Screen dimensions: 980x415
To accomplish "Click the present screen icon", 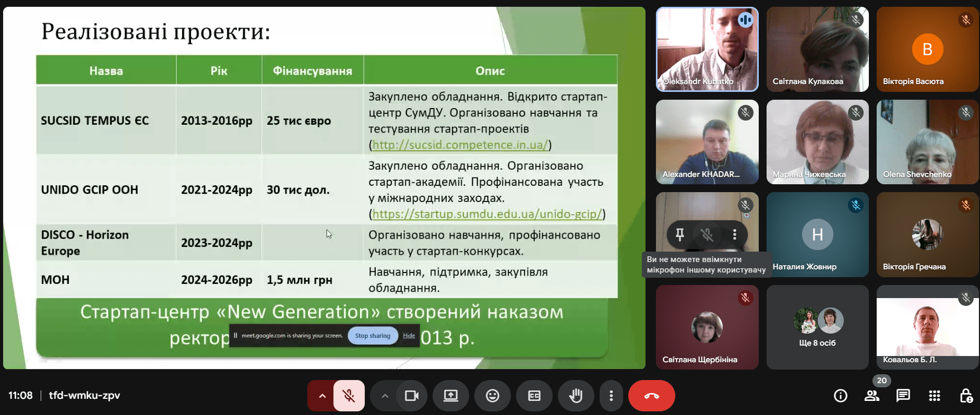I will 451,396.
